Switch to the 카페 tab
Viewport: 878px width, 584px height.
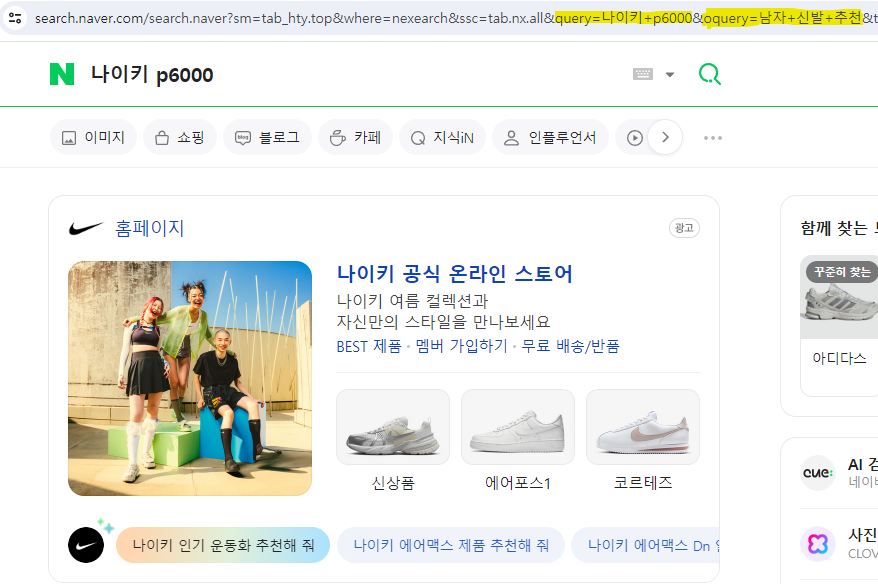click(356, 137)
